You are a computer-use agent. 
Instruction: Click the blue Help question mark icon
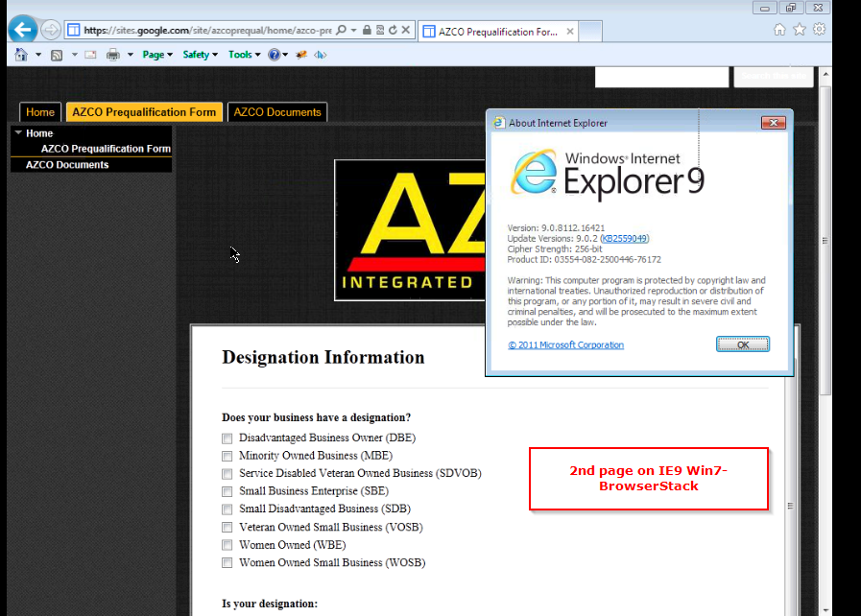pos(274,55)
